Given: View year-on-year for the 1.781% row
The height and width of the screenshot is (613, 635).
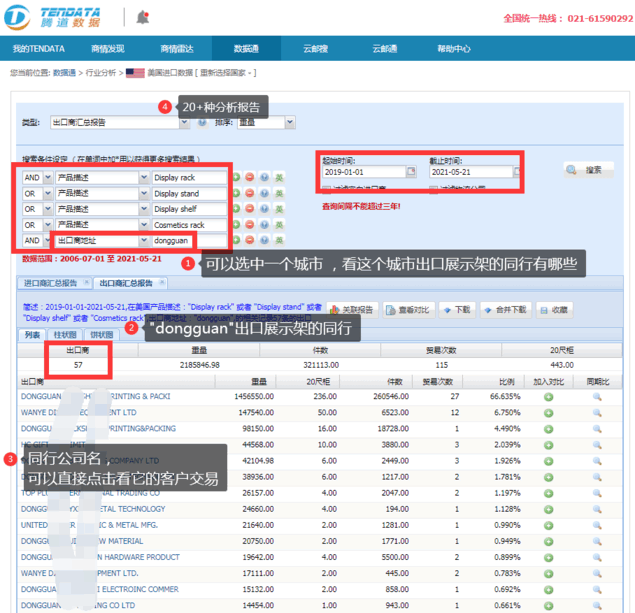Looking at the screenshot, I should pyautogui.click(x=597, y=477).
